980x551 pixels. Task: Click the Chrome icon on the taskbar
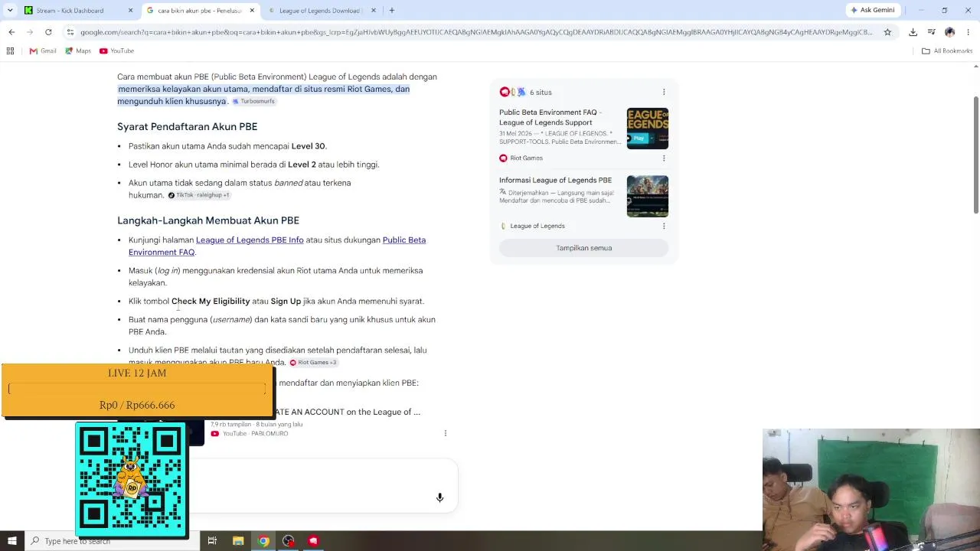tap(263, 541)
